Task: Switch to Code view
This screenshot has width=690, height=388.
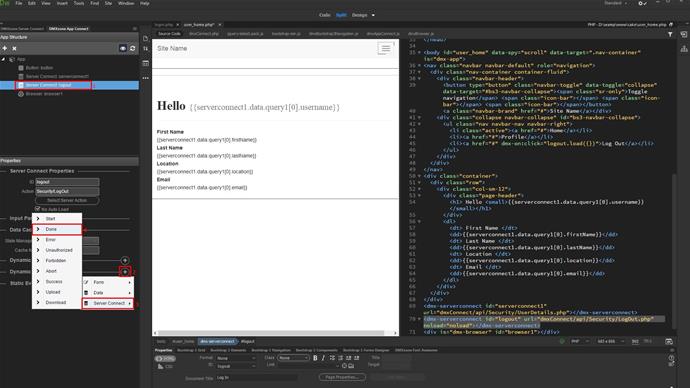Action: click(325, 15)
